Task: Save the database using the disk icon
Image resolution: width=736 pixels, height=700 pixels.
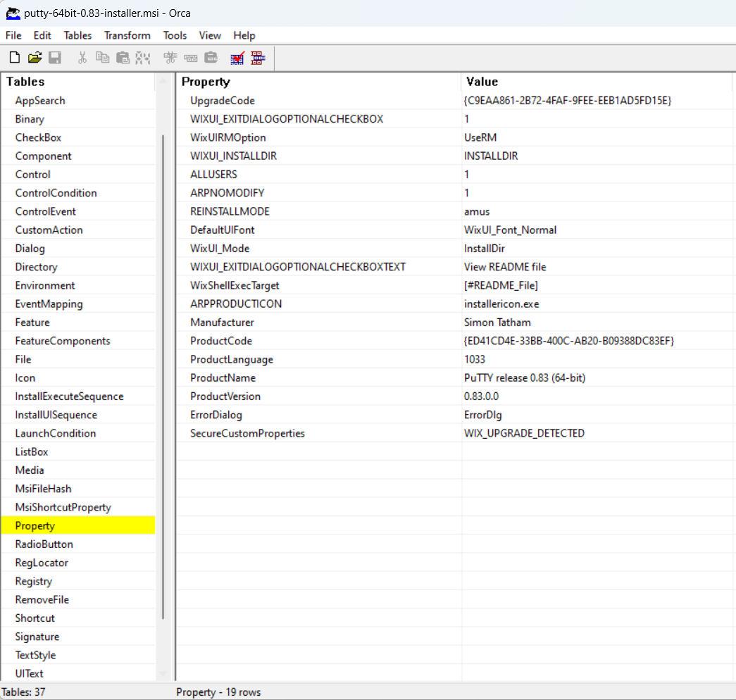Action: click(55, 58)
